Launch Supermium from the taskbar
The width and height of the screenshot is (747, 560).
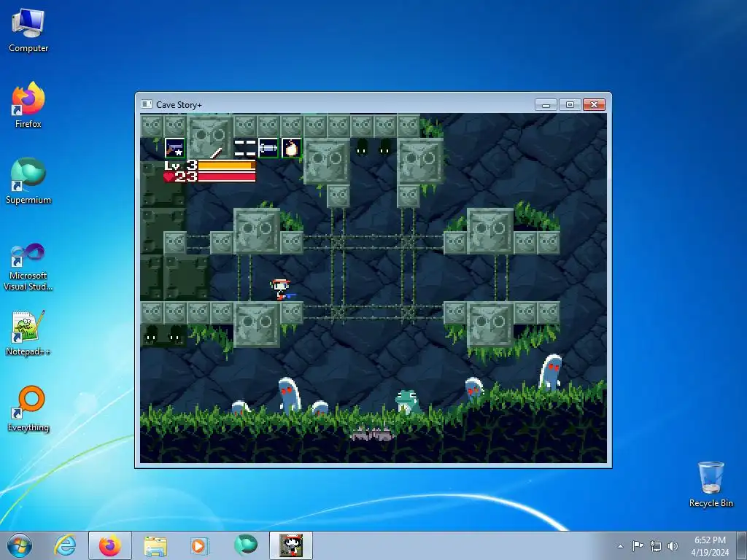(x=245, y=545)
